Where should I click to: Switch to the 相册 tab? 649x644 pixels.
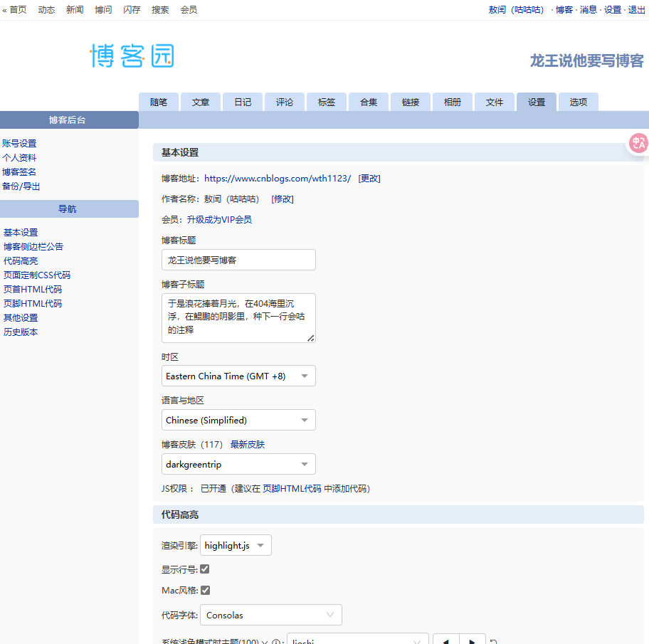[453, 102]
